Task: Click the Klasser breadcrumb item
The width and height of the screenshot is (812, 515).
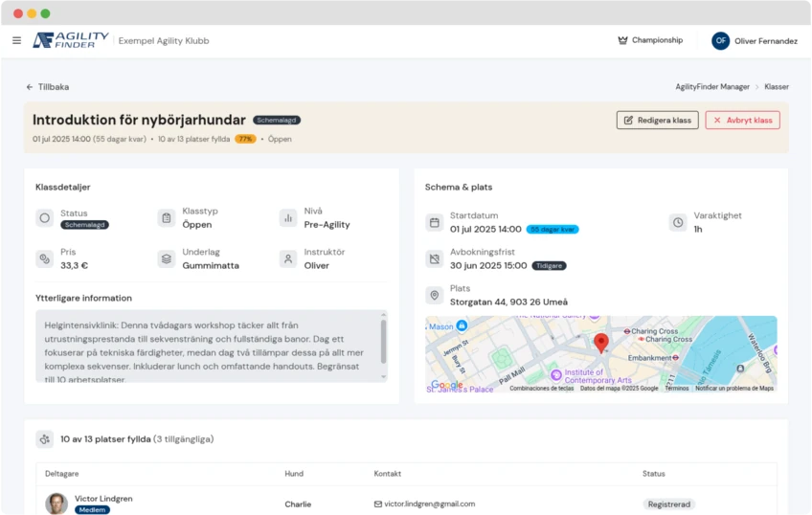Action: point(777,87)
